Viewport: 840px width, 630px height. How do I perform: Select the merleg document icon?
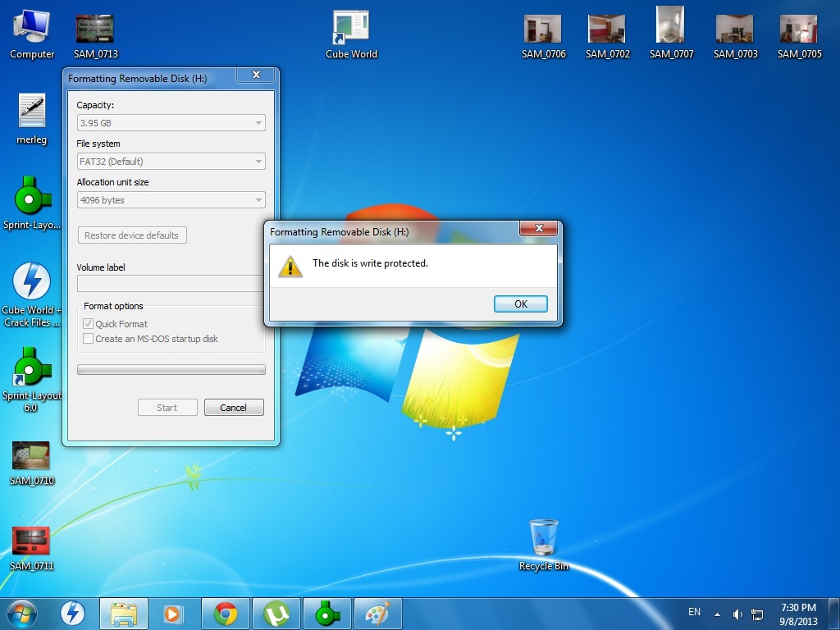point(32,119)
